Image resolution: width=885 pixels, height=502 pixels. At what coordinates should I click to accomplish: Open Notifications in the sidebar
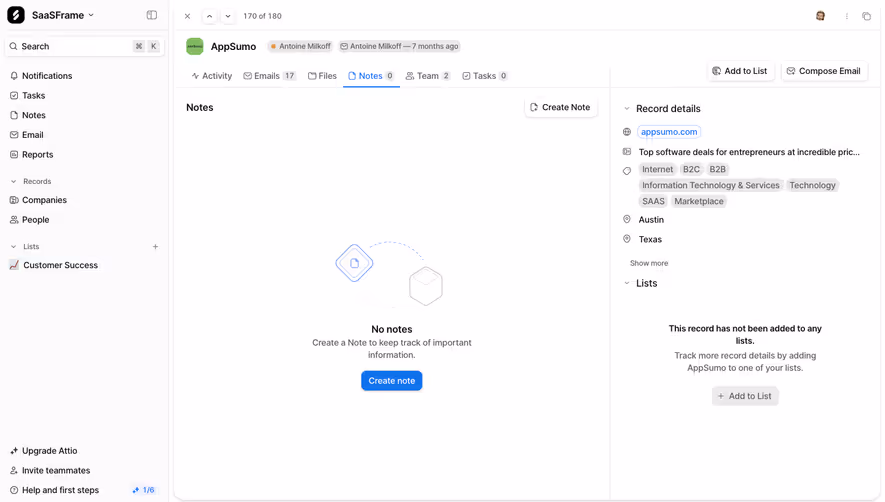coord(47,76)
